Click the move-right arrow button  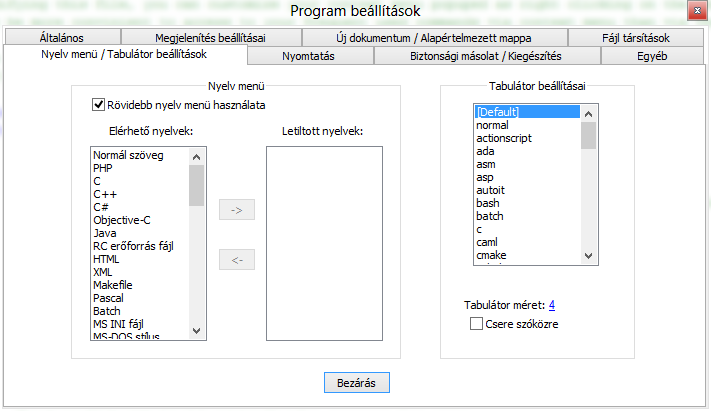pyautogui.click(x=237, y=210)
